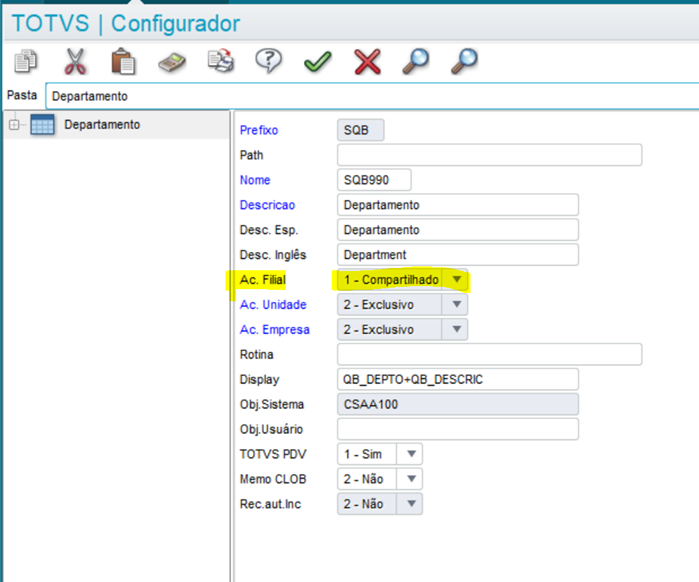Open the Ac. Filial dropdown arrow

456,279
